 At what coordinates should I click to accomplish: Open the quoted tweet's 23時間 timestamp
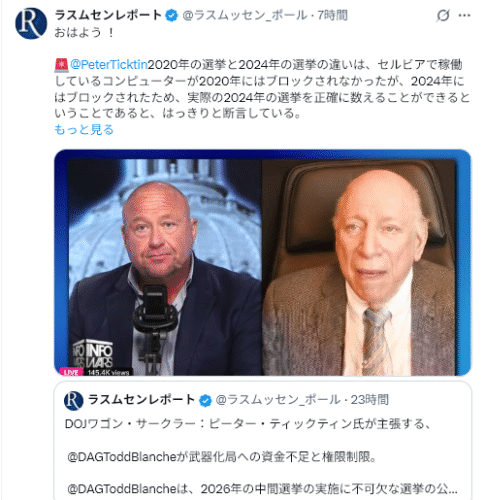pos(370,400)
